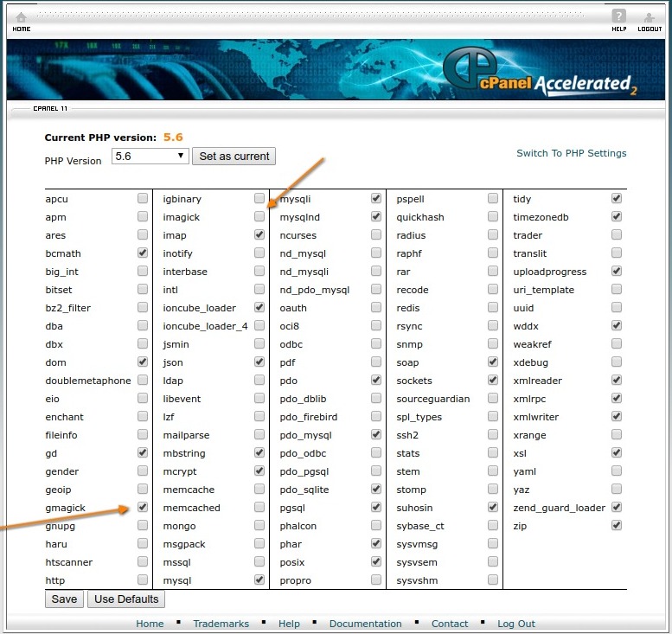Uncheck the xmlrpc extension

(x=617, y=398)
